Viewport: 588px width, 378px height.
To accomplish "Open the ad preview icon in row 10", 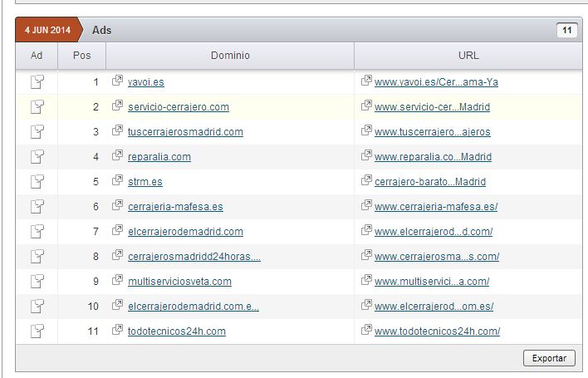I will [x=37, y=306].
